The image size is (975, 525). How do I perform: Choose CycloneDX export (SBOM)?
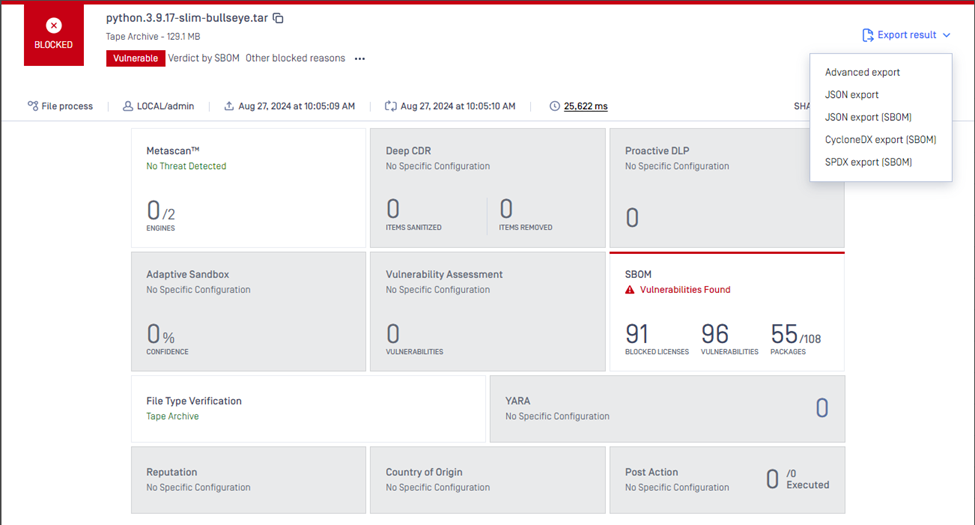point(880,140)
